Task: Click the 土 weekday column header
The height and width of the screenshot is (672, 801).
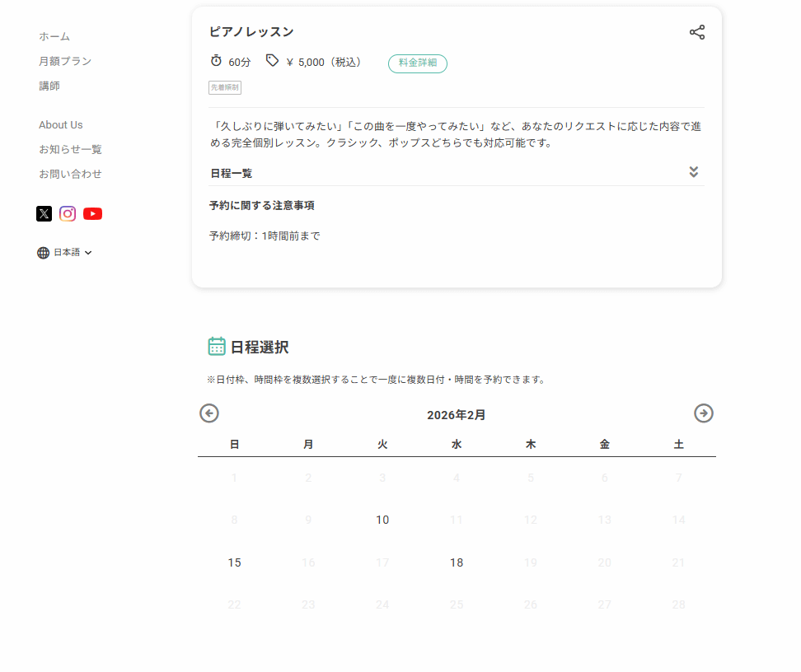Action: [x=678, y=444]
